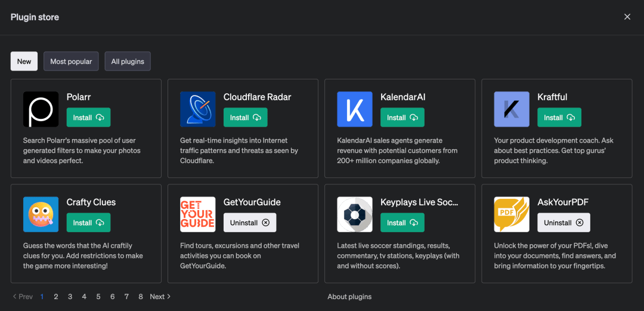
Task: Click the Keyplays Live Soccer ball icon
Action: (x=354, y=214)
